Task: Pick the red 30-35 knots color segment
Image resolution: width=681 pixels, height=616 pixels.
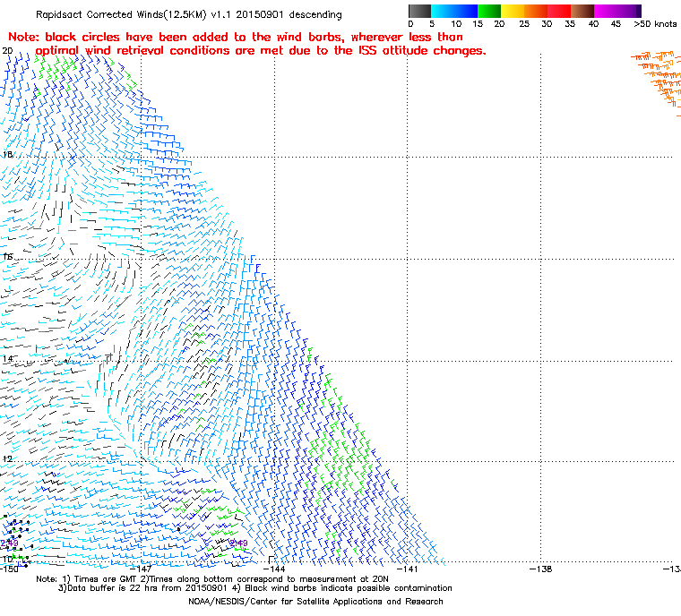Action: (x=559, y=11)
